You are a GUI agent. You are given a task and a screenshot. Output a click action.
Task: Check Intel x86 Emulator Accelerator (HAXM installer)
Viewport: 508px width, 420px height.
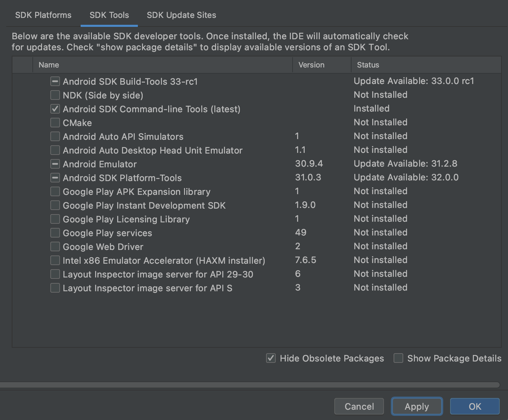coord(55,261)
